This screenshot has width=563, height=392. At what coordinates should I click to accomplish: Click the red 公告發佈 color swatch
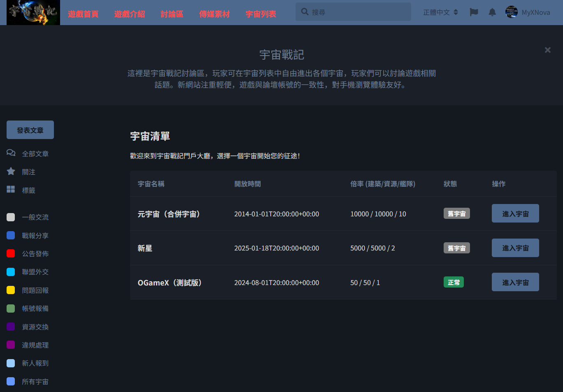pos(10,253)
